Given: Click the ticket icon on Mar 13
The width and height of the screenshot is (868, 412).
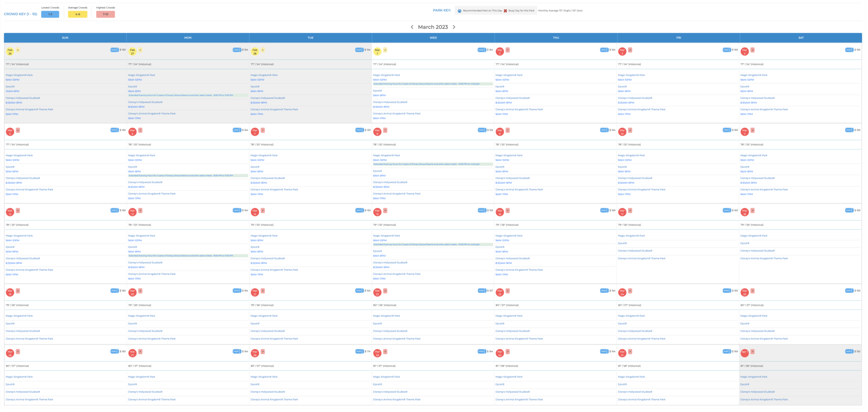Looking at the screenshot, I should click(x=236, y=210).
